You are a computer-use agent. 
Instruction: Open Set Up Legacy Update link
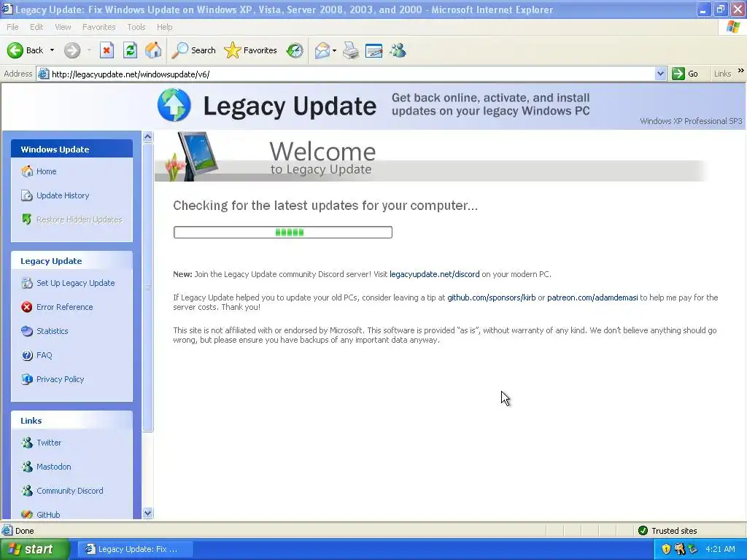pos(76,283)
